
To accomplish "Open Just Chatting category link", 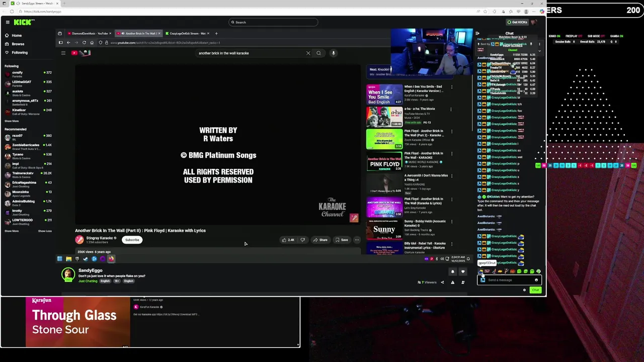I will (88, 281).
